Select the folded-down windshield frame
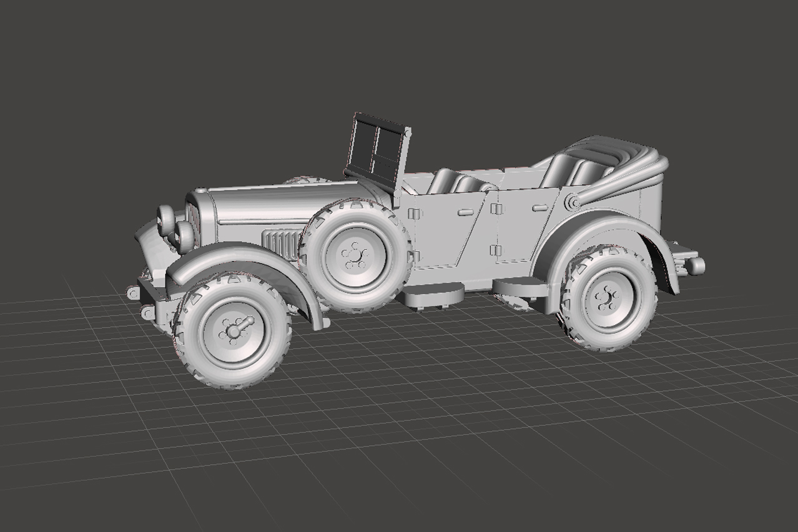This screenshot has width=798, height=532. point(377,150)
